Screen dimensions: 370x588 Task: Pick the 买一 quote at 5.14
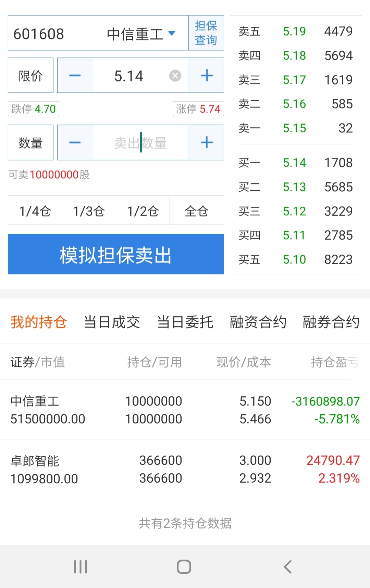tap(296, 163)
